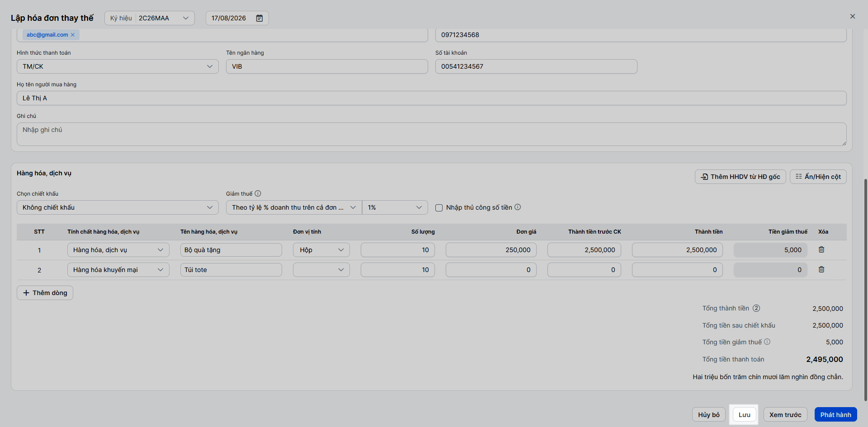Click the Họ tên người mua hàng field
The height and width of the screenshot is (427, 868).
pyautogui.click(x=432, y=98)
